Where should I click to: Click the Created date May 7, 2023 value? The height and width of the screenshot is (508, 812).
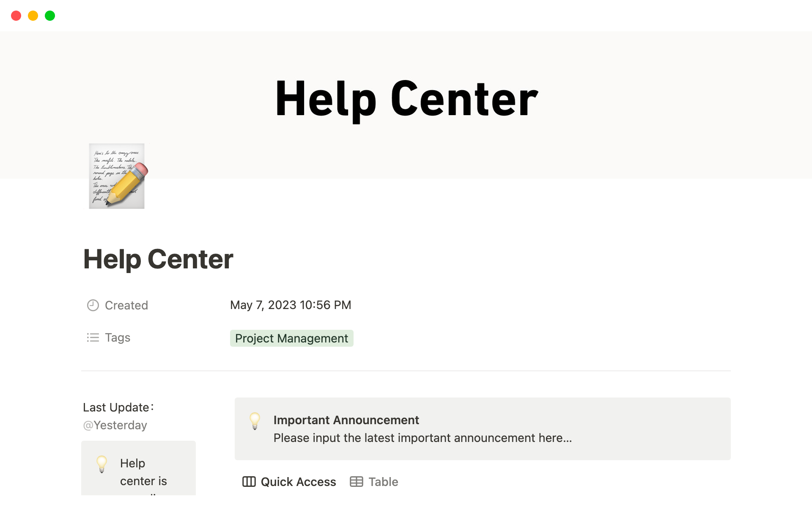tap(291, 305)
